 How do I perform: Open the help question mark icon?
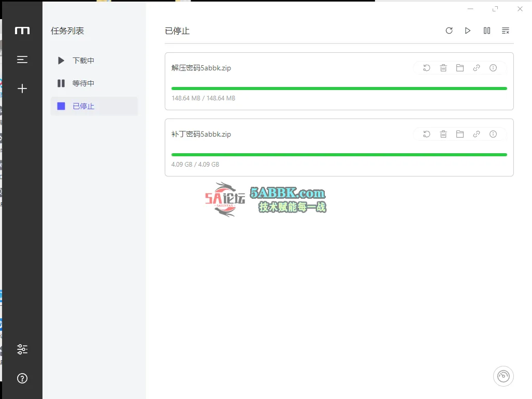click(x=22, y=378)
